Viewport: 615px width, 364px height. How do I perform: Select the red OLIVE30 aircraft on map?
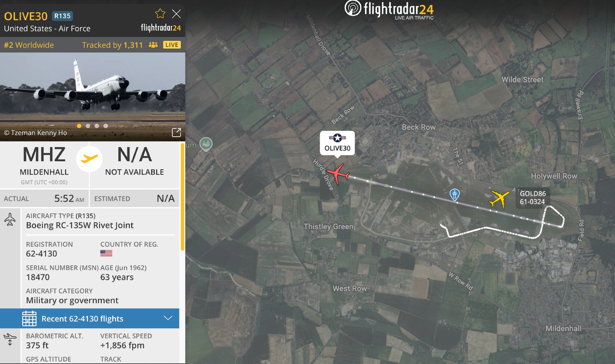338,174
